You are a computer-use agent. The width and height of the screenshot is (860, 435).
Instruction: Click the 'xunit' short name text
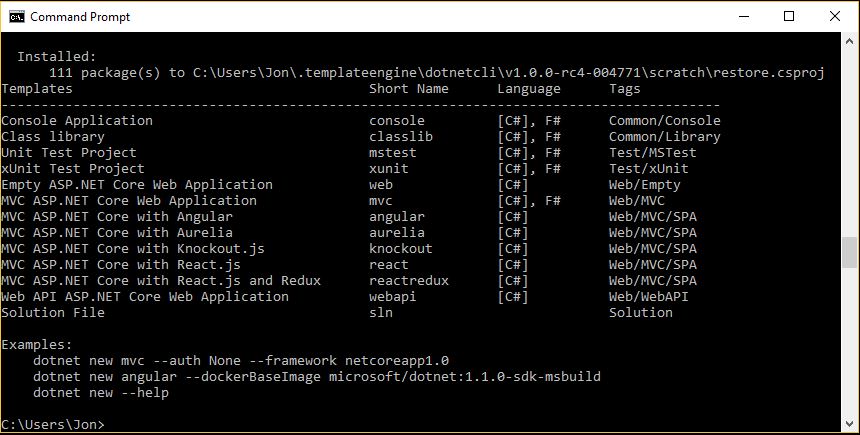click(389, 169)
